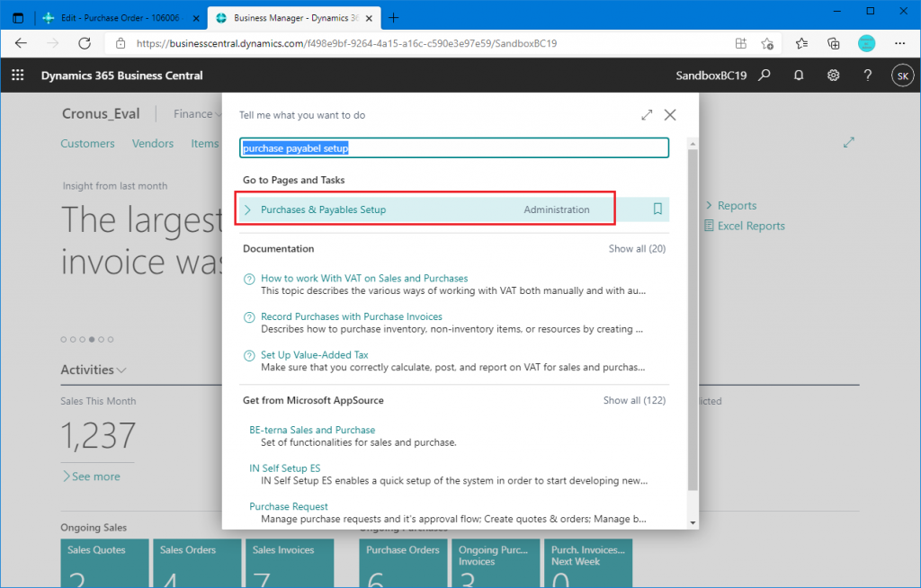Open BE-terna Sales and Purchase app

point(312,430)
